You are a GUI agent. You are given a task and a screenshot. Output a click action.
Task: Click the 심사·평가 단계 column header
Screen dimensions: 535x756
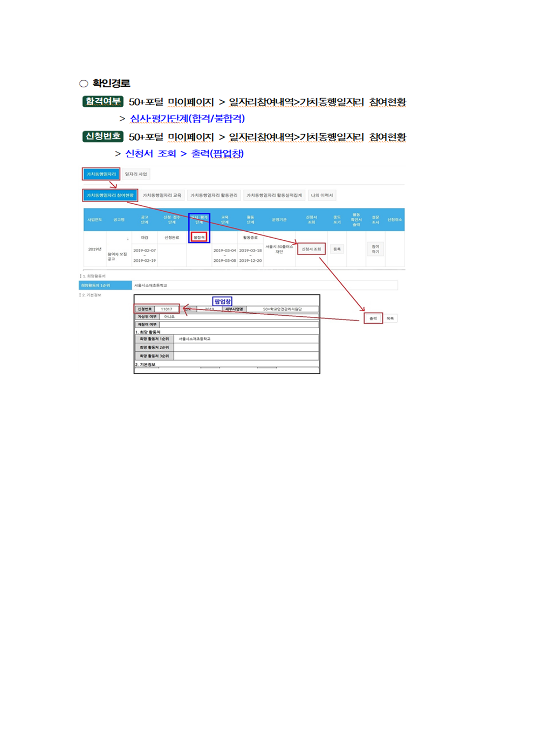point(199,219)
